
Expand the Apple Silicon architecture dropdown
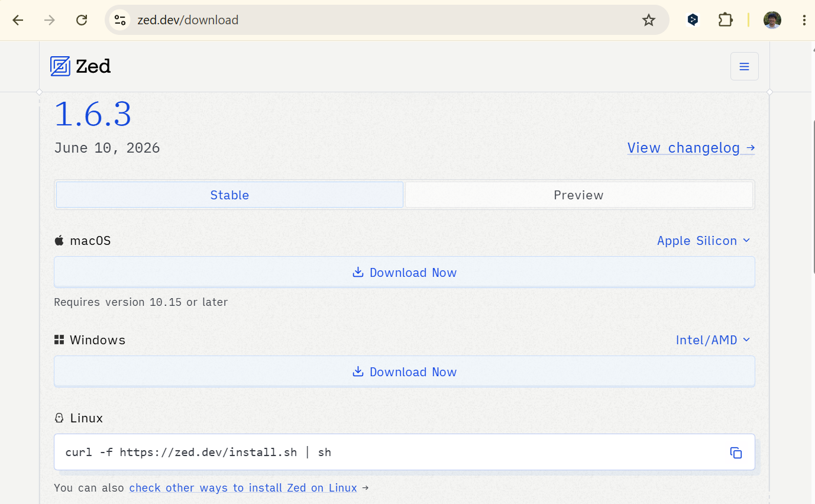[704, 241]
